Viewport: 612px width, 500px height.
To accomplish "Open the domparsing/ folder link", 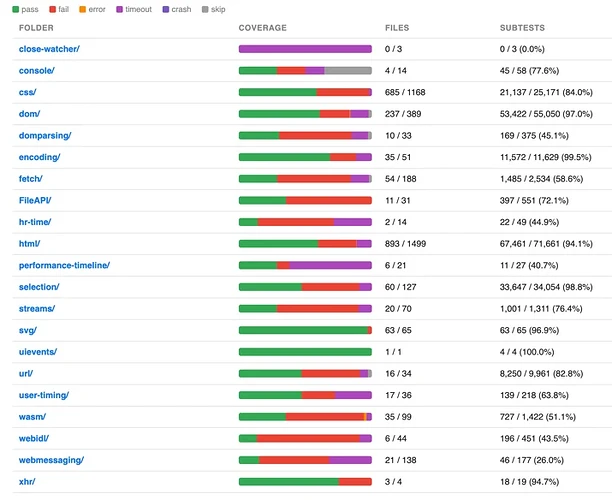I will (x=45, y=136).
